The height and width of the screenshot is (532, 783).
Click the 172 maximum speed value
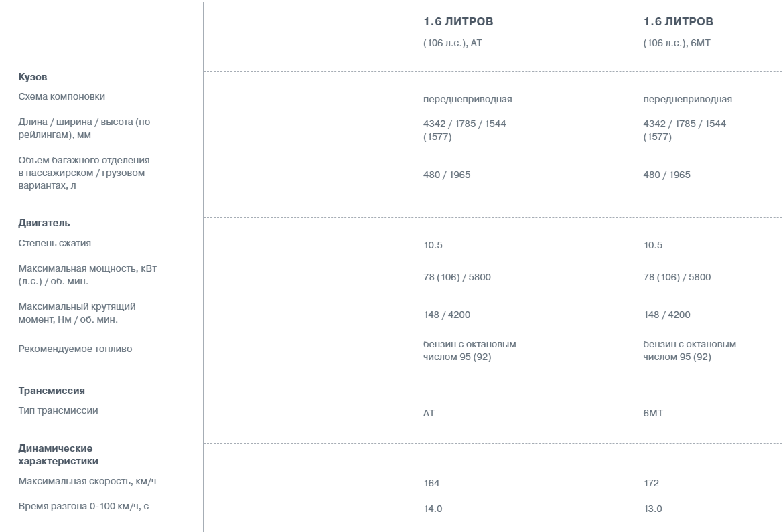pyautogui.click(x=651, y=483)
